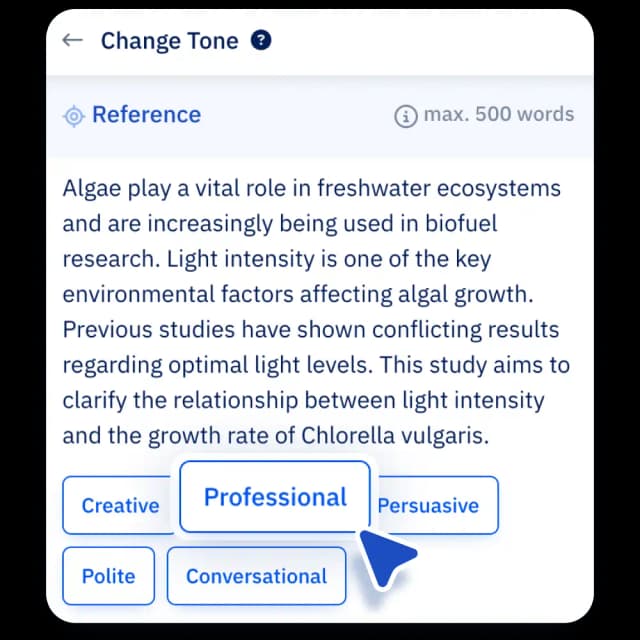The width and height of the screenshot is (640, 640).
Task: Click the Reference target icon
Action: click(x=74, y=116)
